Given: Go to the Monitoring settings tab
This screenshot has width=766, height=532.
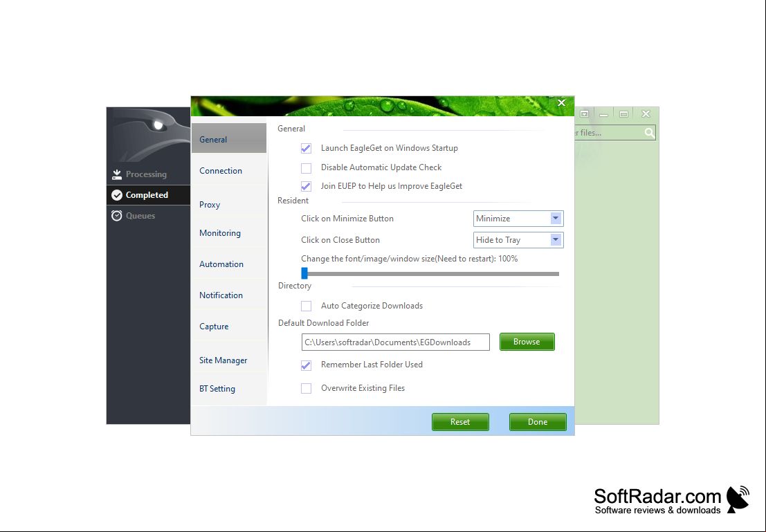Looking at the screenshot, I should point(229,233).
